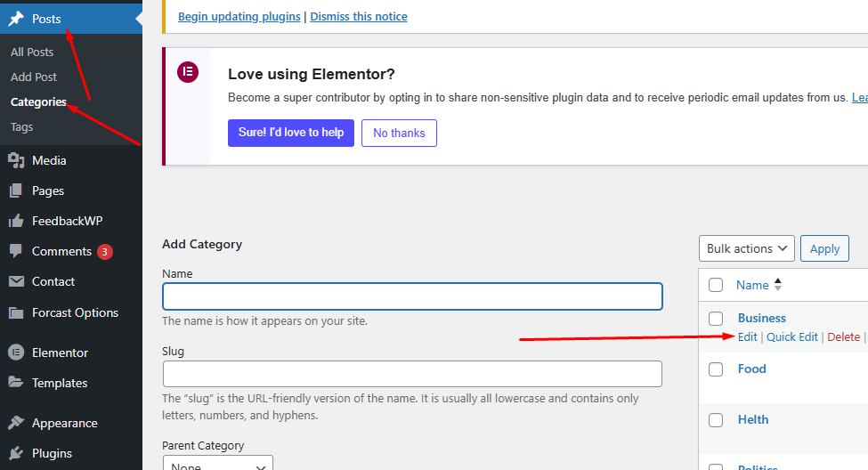Open Contact envelope icon

(16, 281)
